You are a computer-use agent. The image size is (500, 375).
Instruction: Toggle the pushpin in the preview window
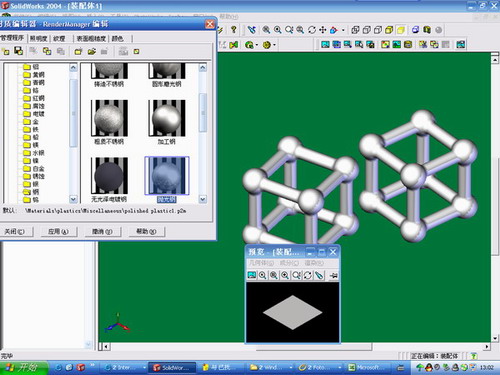[333, 275]
